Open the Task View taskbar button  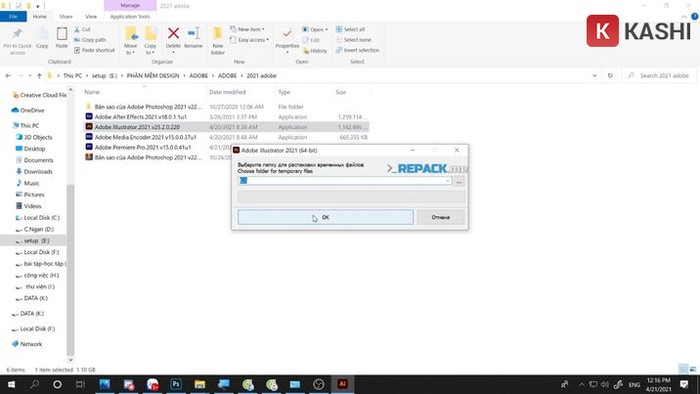click(80, 384)
